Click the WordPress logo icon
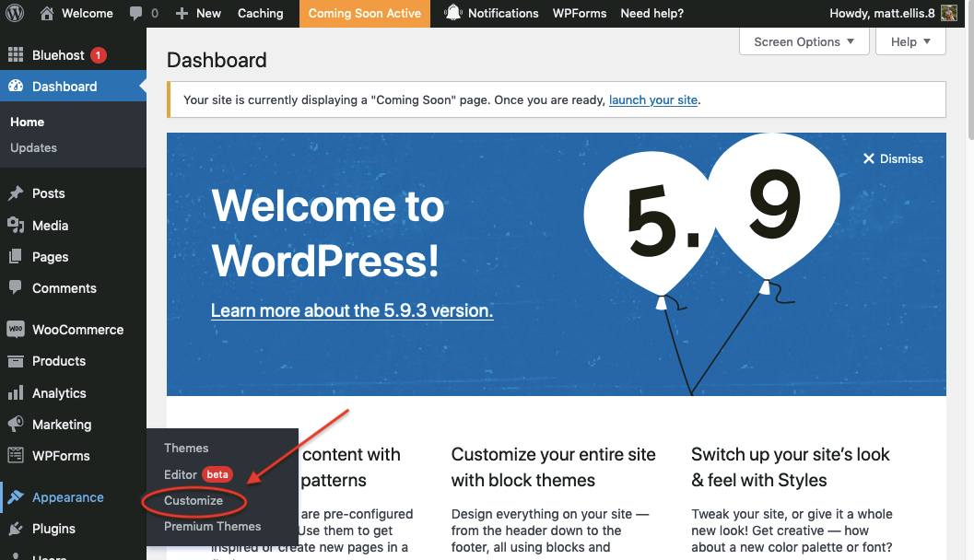Screen dimensions: 974x560 point(15,13)
